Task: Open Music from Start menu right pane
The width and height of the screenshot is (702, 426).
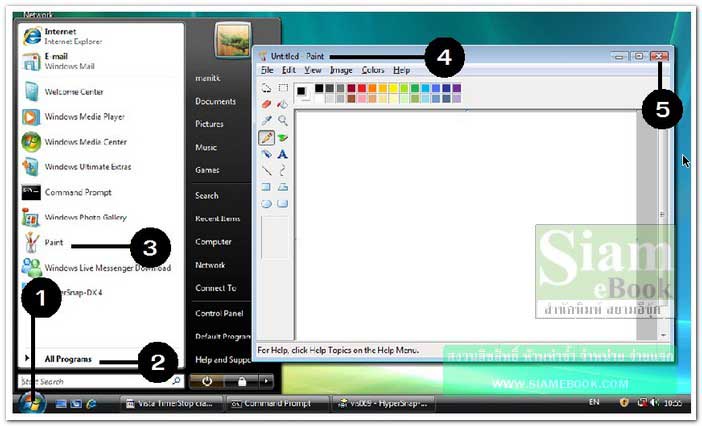Action: click(206, 147)
